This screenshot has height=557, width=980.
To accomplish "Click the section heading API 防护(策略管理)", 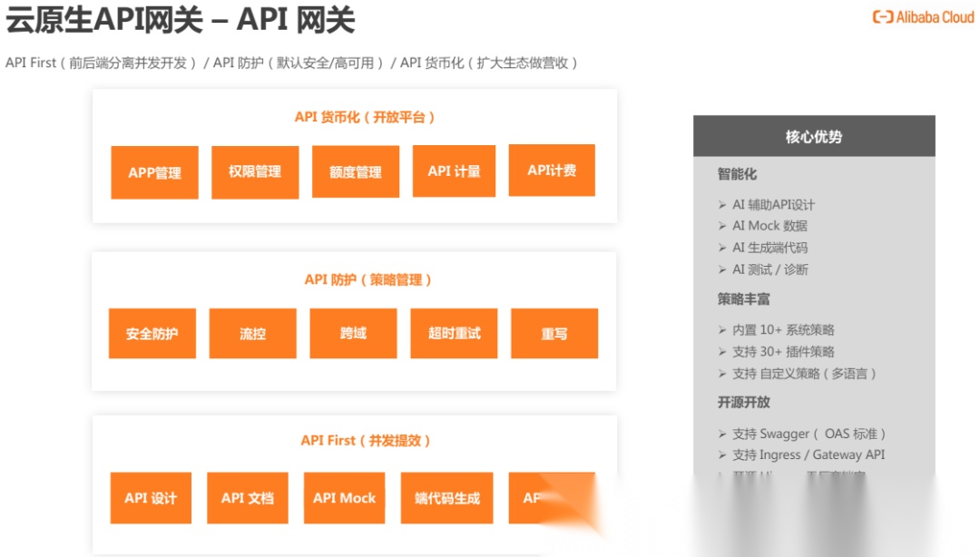I will point(368,279).
